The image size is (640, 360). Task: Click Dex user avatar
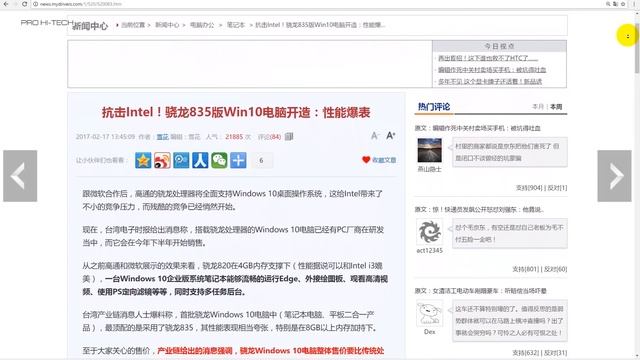click(x=429, y=313)
